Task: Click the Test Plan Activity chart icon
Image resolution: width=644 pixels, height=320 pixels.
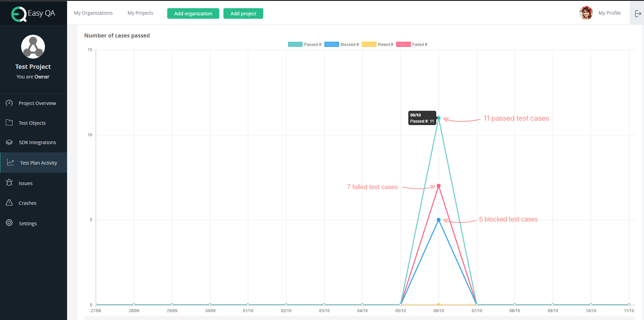Action: [x=11, y=163]
